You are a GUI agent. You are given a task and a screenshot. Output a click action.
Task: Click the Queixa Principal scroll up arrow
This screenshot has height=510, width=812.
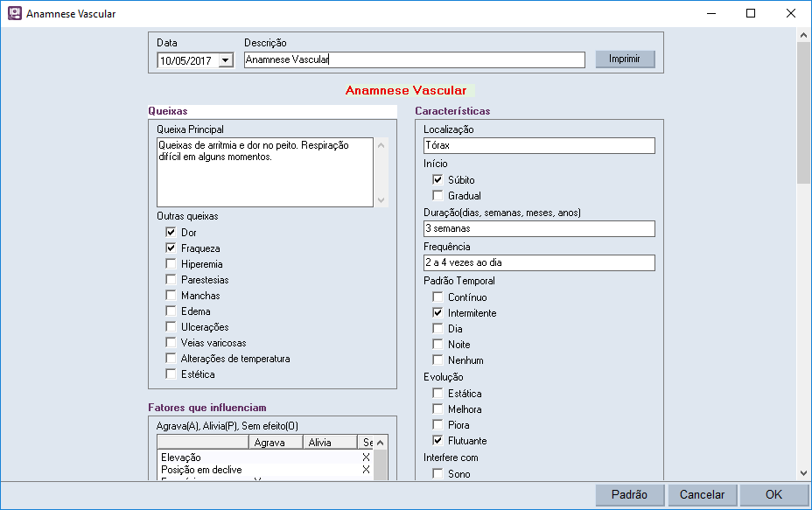[x=380, y=144]
